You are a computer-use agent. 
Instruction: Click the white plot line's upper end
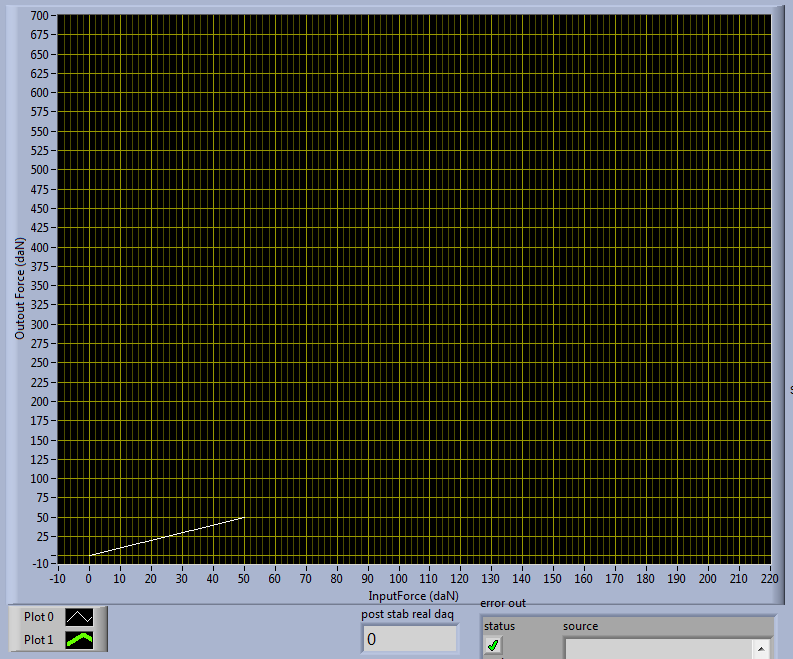[x=243, y=518]
